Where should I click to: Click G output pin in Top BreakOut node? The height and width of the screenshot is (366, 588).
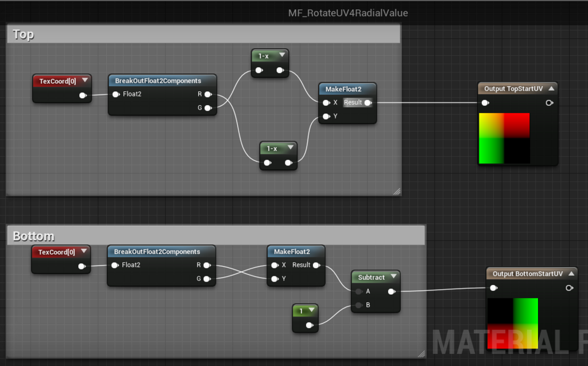click(208, 108)
